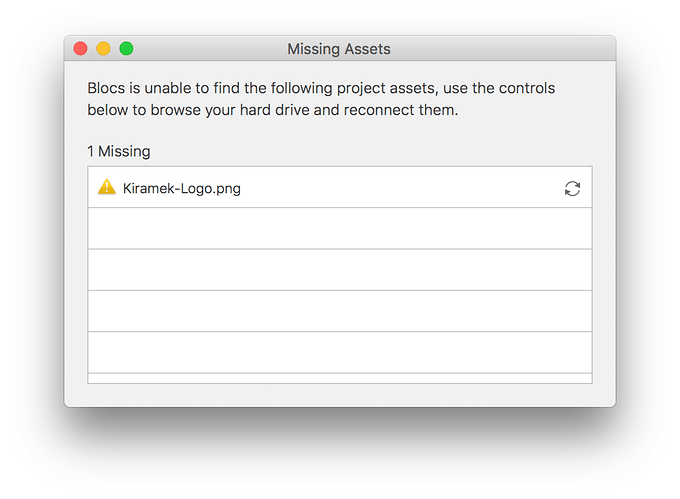Select the first empty row under Kiramek-Logo.png
Screen dimensions: 680x499
[340, 228]
